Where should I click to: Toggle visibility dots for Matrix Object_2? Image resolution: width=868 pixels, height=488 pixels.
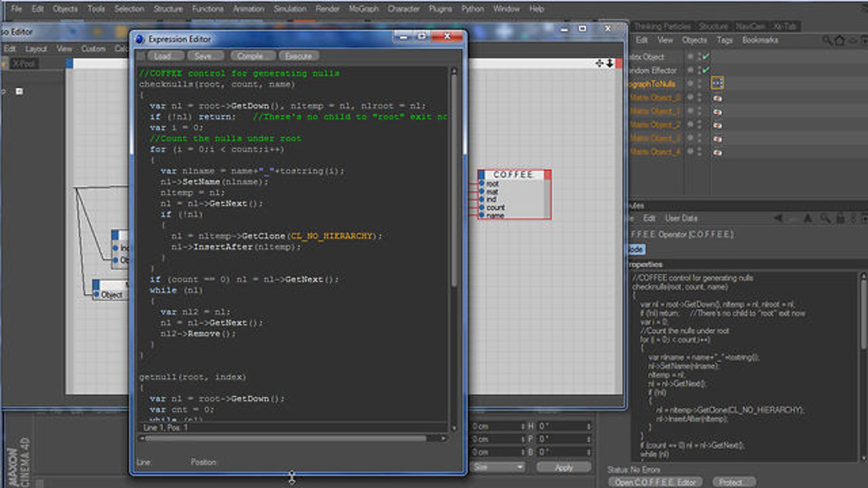tap(699, 125)
